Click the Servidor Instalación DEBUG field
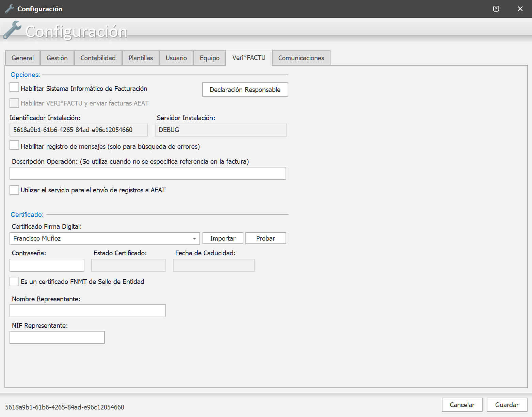This screenshot has width=532, height=417. (221, 130)
